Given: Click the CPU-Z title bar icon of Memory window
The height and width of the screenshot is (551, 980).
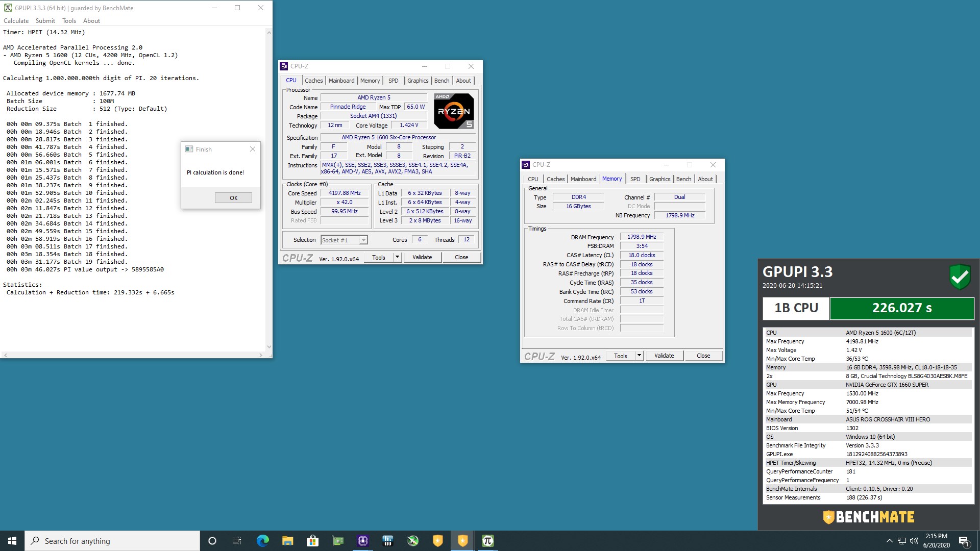Looking at the screenshot, I should click(526, 165).
